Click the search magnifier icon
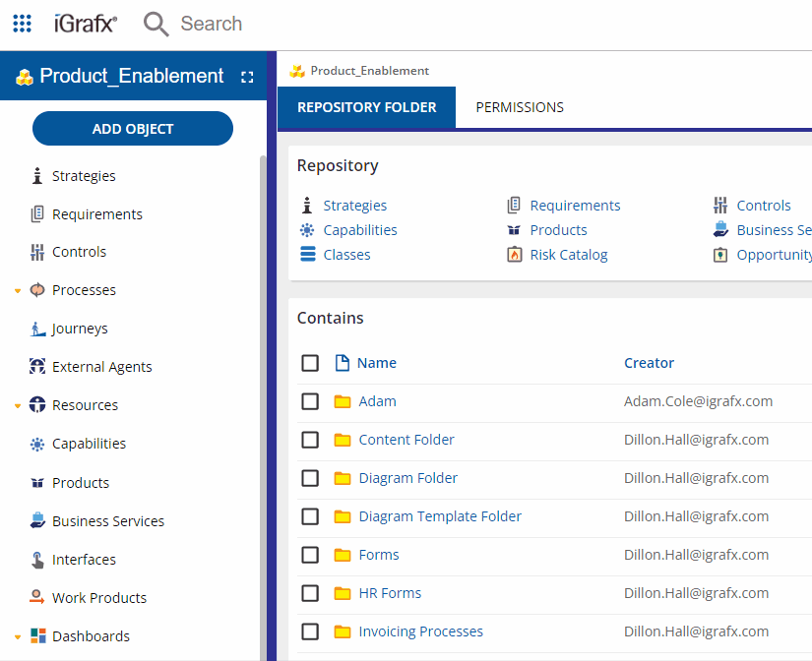This screenshot has width=812, height=661. tap(156, 24)
